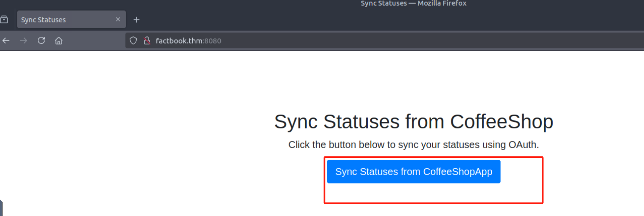644x216 pixels.
Task: Click the OAuth instruction paragraph text
Action: coord(413,145)
